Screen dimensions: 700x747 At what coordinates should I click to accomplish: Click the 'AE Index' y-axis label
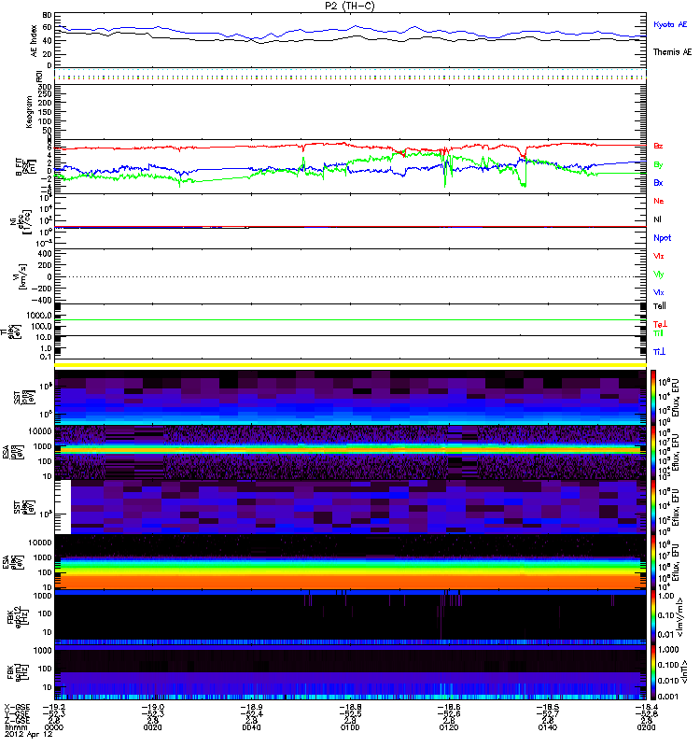[x=34, y=41]
